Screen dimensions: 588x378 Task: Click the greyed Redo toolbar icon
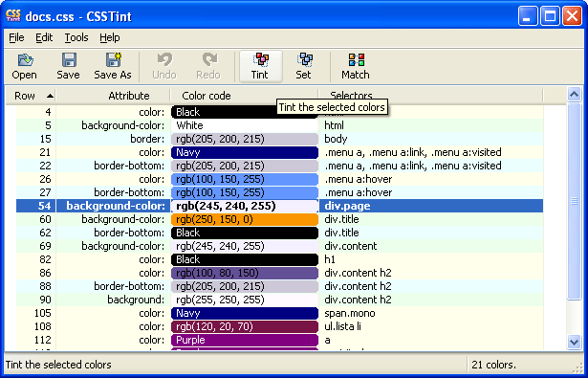pyautogui.click(x=208, y=66)
